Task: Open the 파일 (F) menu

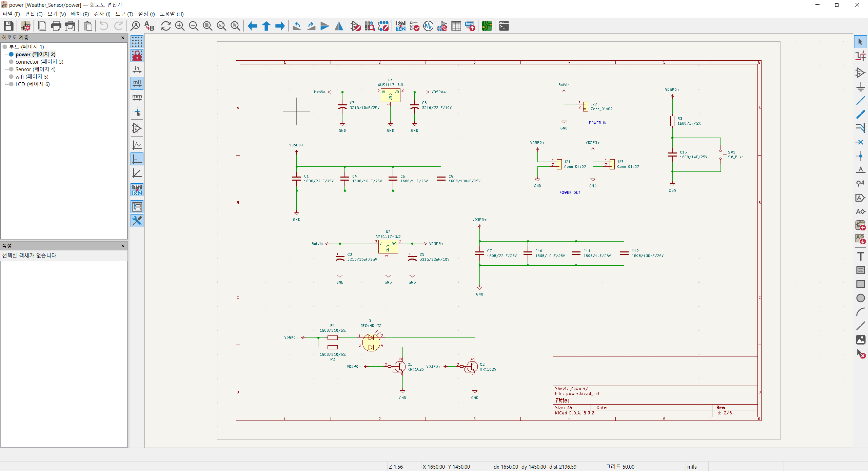Action: click(11, 14)
